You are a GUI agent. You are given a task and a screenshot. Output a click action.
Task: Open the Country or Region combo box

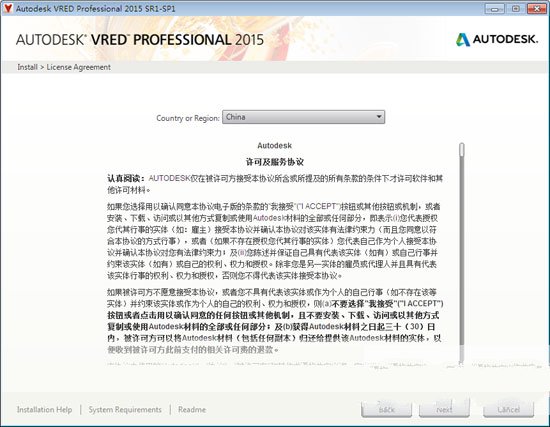point(303,117)
